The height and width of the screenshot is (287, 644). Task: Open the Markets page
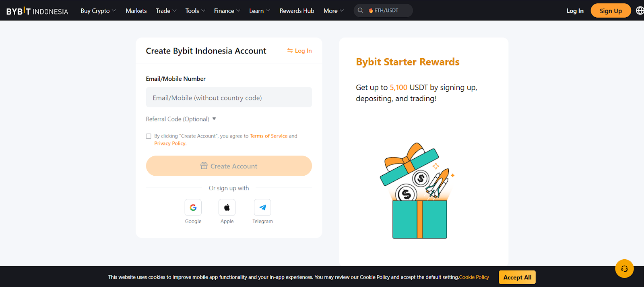pyautogui.click(x=136, y=11)
